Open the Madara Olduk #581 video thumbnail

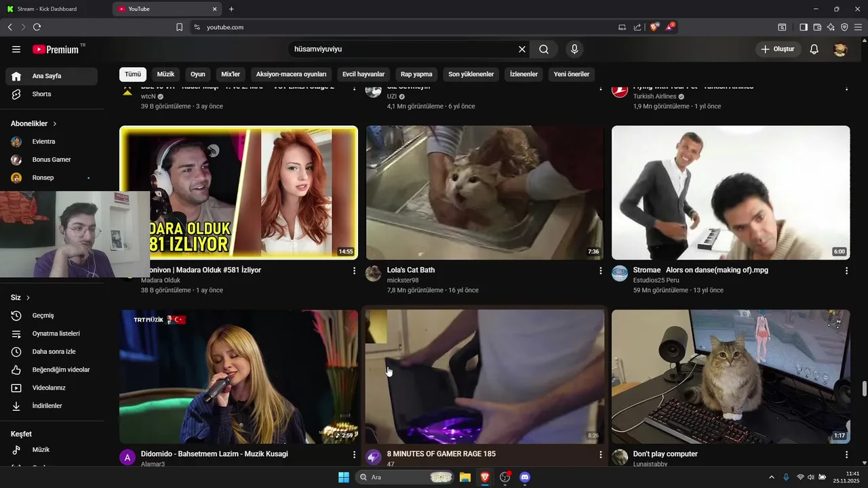(x=239, y=192)
